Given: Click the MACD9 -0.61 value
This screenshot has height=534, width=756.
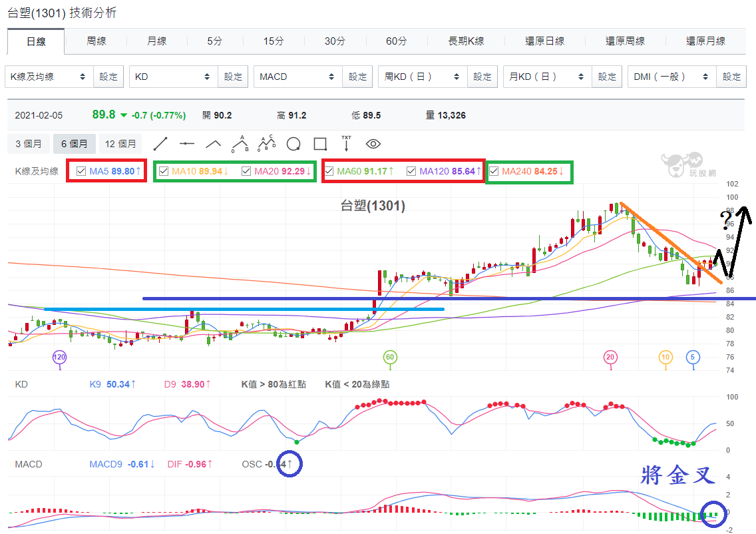Looking at the screenshot, I should click(122, 464).
